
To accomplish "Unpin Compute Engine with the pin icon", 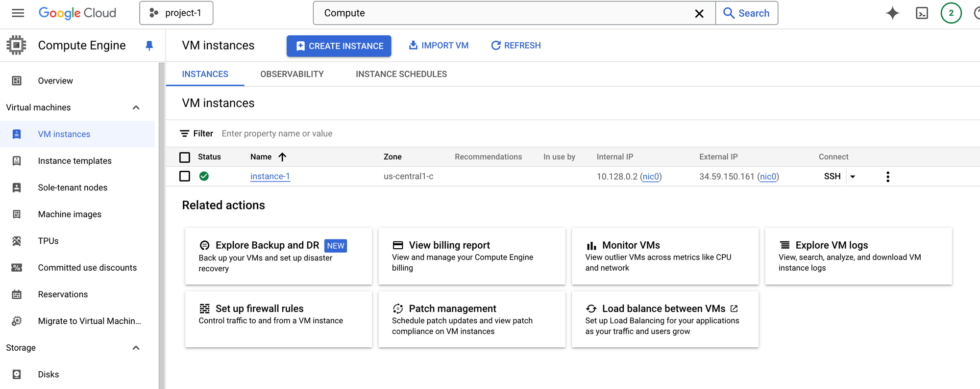I will 149,46.
